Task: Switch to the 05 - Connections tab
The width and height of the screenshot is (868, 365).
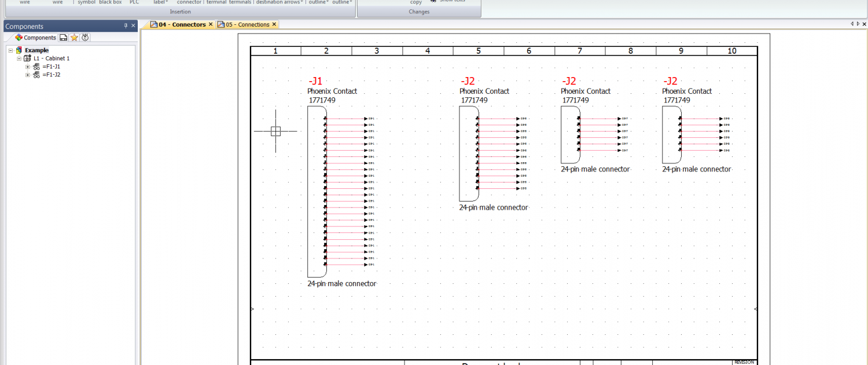Action: click(248, 24)
